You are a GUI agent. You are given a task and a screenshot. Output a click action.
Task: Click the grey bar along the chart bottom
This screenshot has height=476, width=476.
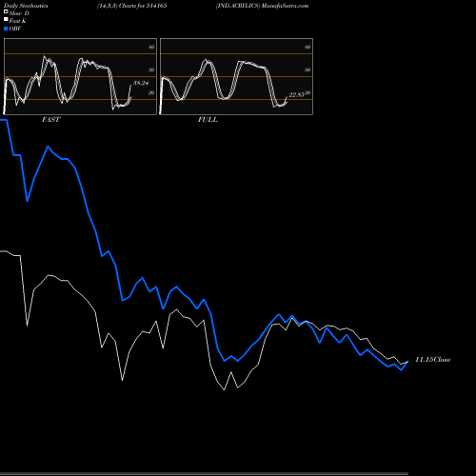click(x=204, y=474)
